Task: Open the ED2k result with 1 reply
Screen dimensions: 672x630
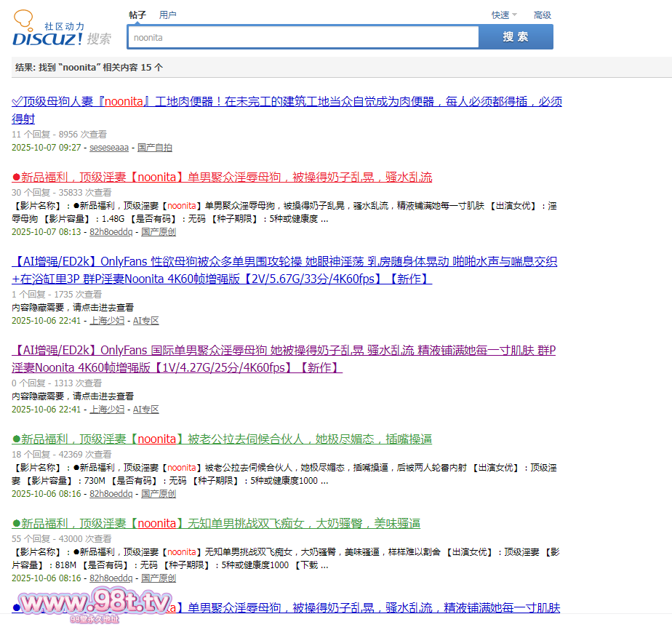Action: click(284, 262)
